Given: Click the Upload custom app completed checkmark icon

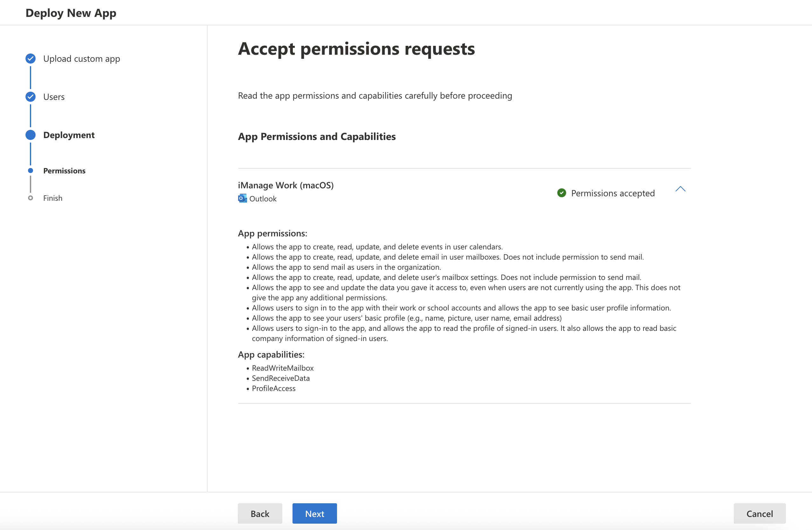Looking at the screenshot, I should tap(31, 59).
